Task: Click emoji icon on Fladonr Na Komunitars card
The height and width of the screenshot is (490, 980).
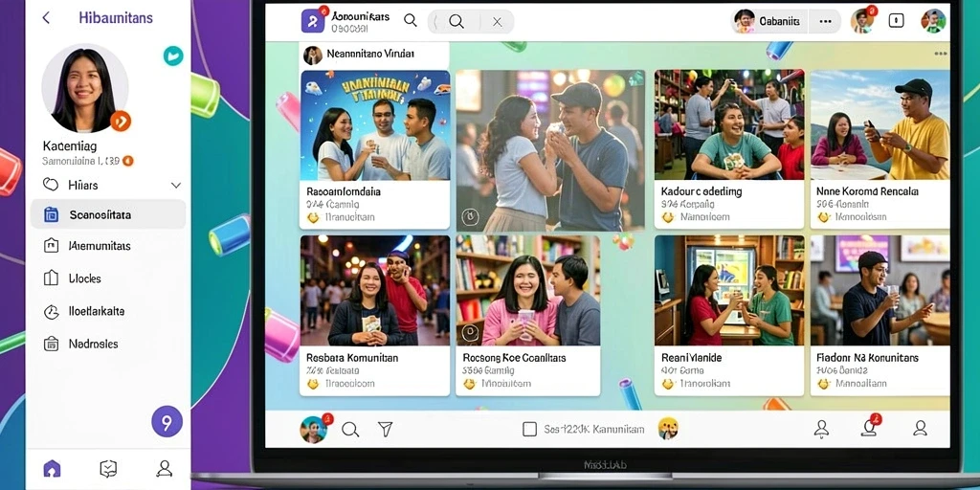Action: tap(823, 384)
